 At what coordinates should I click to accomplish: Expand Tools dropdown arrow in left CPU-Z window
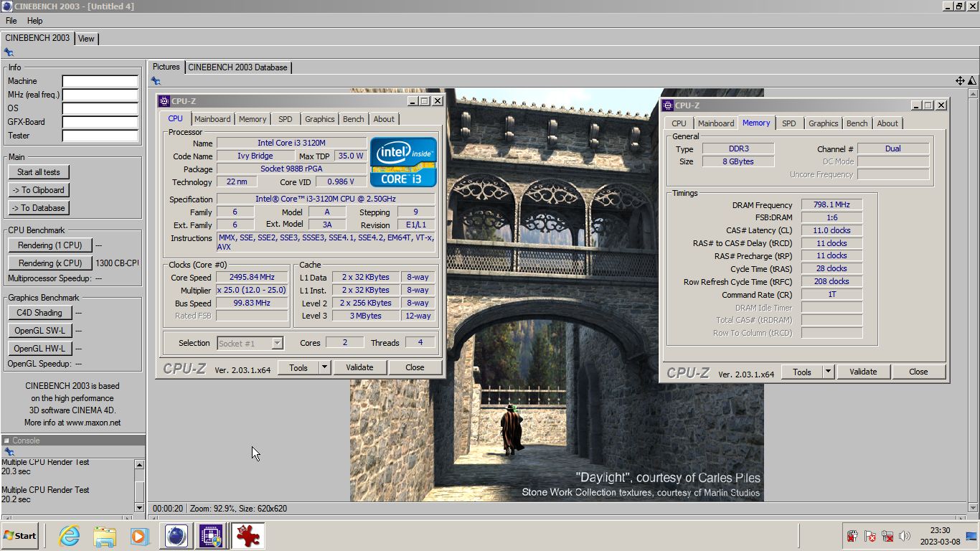324,367
